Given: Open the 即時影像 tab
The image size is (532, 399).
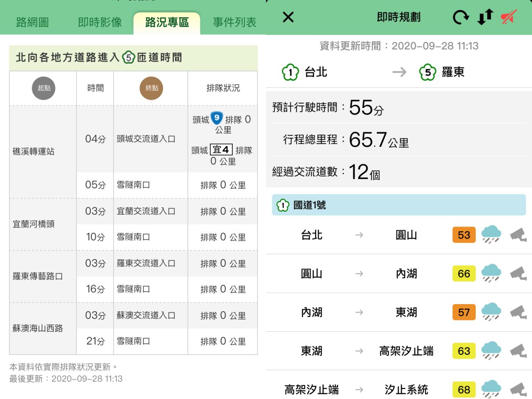Looking at the screenshot, I should point(100,23).
